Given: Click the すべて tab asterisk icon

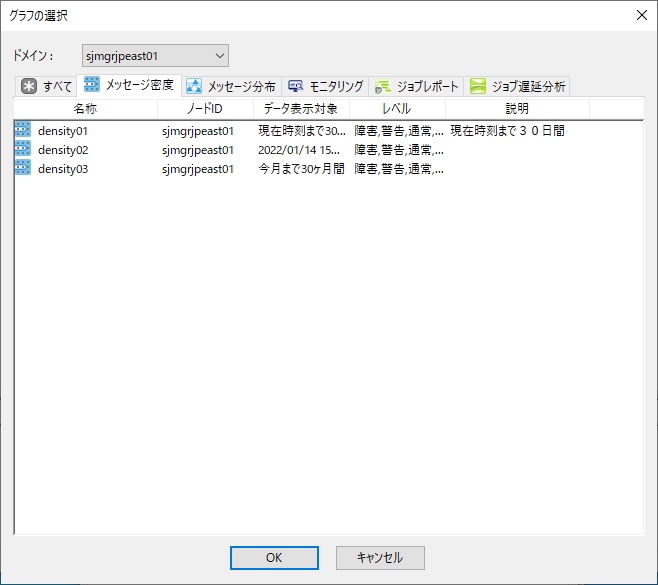Looking at the screenshot, I should point(29,86).
